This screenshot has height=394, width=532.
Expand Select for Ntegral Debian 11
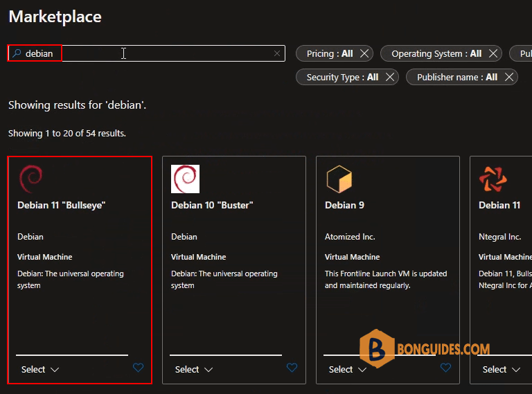501,369
